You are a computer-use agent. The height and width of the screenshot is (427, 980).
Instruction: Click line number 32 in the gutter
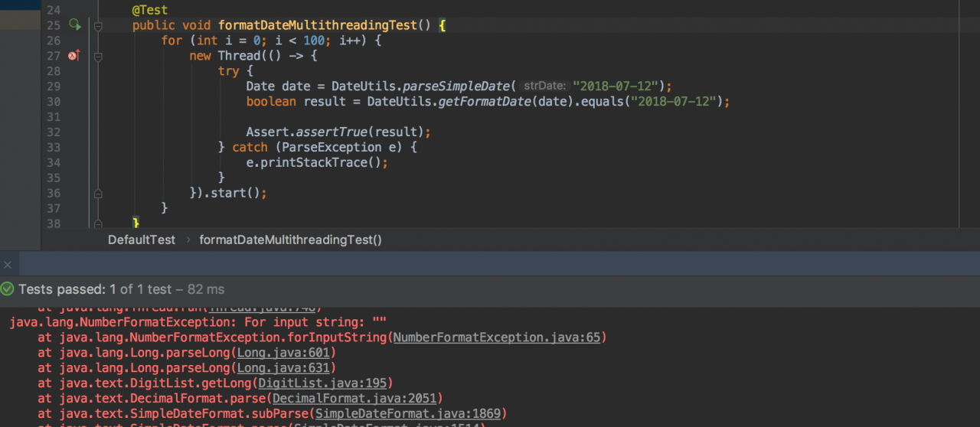point(53,132)
